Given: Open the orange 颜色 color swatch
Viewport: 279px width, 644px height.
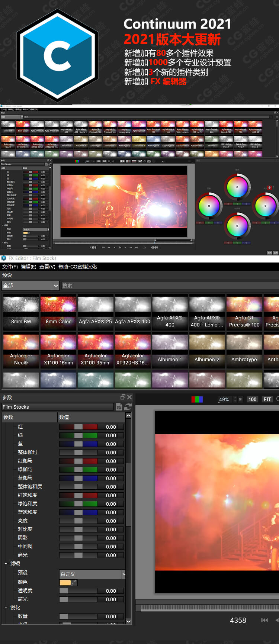Looking at the screenshot, I should pyautogui.click(x=65, y=582).
